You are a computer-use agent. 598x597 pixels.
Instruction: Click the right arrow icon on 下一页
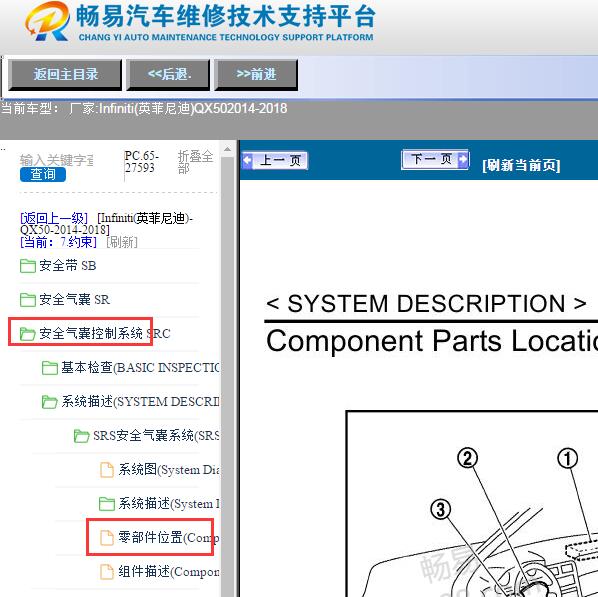tap(463, 159)
